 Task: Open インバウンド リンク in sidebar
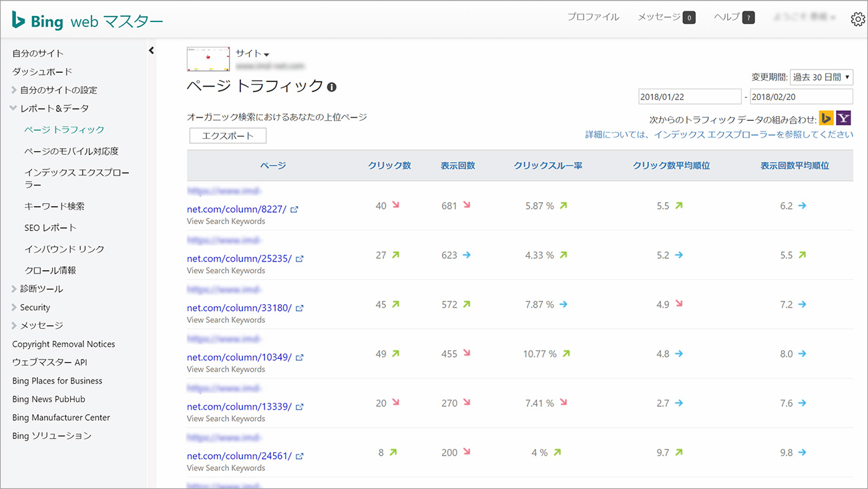pos(64,249)
